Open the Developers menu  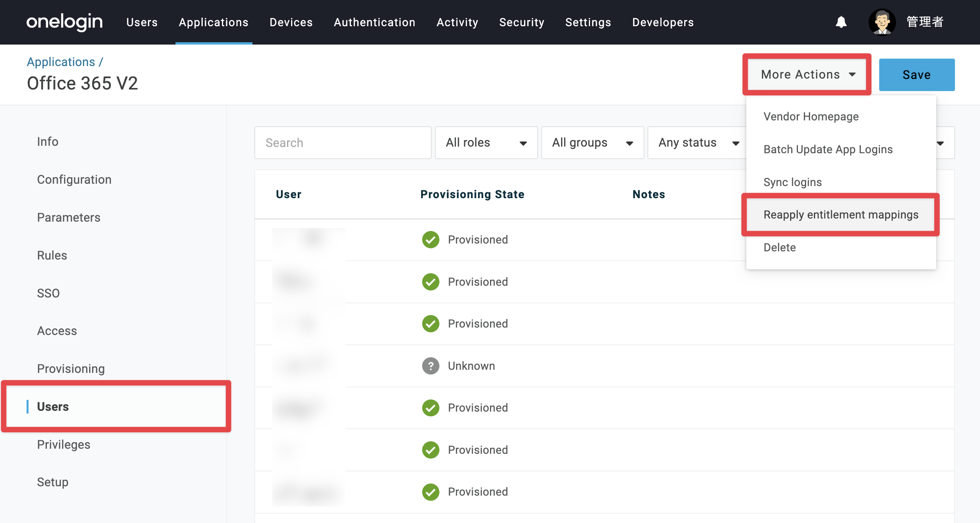663,22
